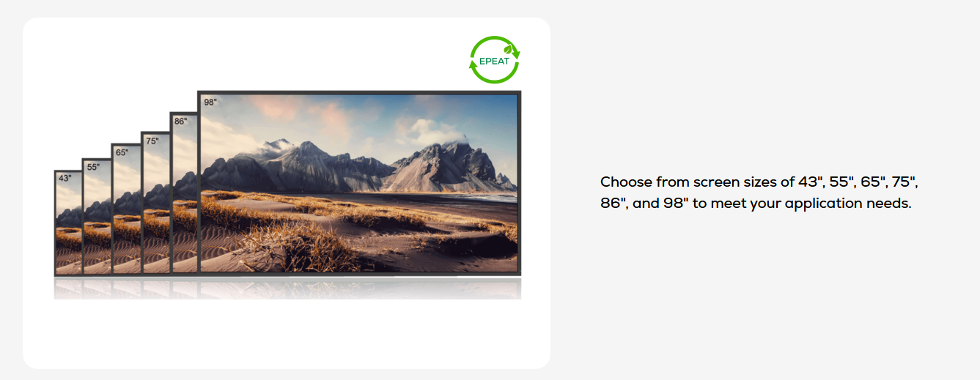Click the 55" size label

(93, 167)
